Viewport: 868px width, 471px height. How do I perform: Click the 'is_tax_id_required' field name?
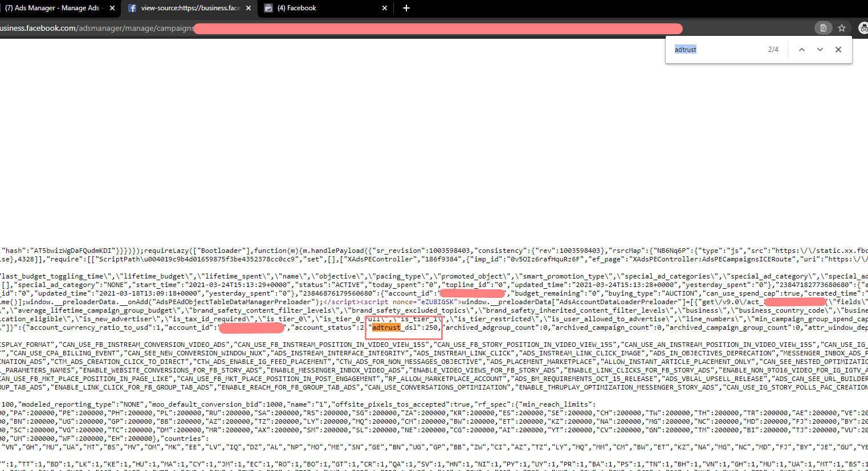(209, 319)
